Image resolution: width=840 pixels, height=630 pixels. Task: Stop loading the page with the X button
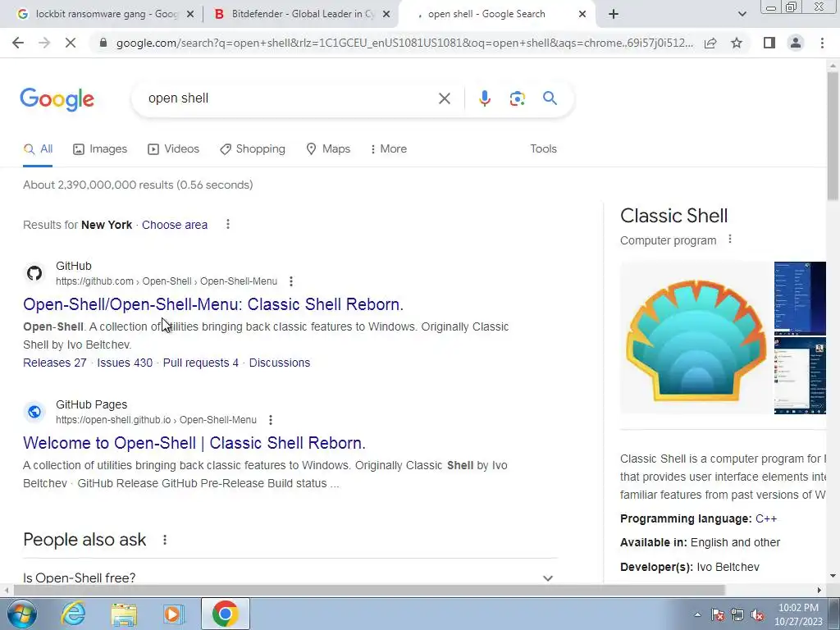point(71,43)
